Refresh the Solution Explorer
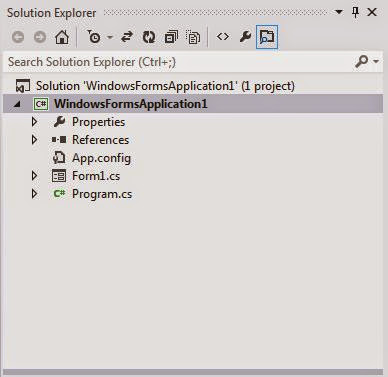The width and height of the screenshot is (388, 377). click(149, 37)
